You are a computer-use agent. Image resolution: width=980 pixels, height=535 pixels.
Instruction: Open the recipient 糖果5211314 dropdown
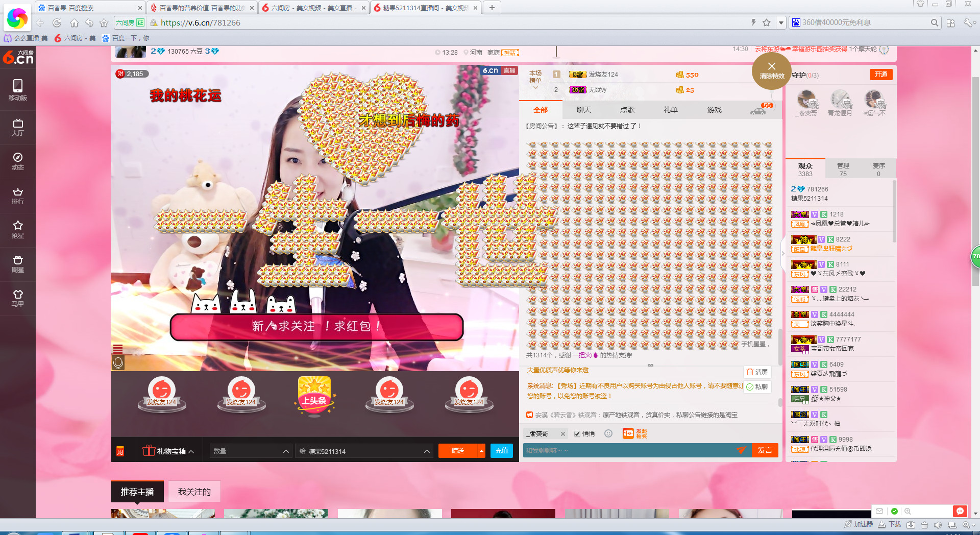pyautogui.click(x=364, y=451)
